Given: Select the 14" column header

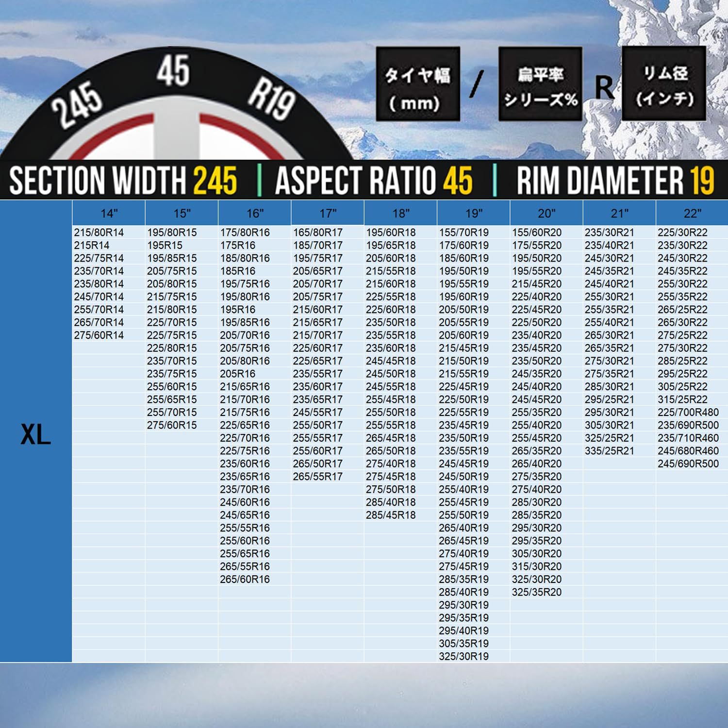Looking at the screenshot, I should pyautogui.click(x=109, y=213).
